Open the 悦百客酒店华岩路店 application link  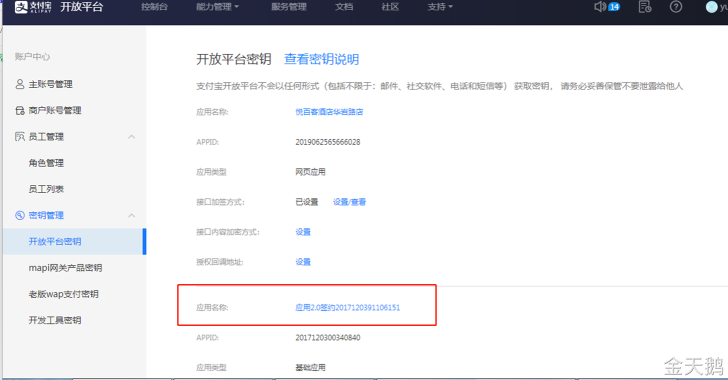pos(329,112)
